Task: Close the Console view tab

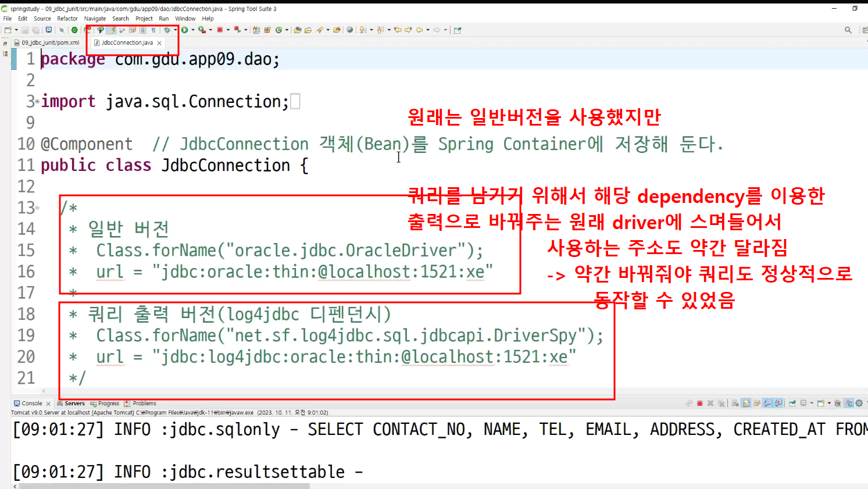Action: coord(48,404)
